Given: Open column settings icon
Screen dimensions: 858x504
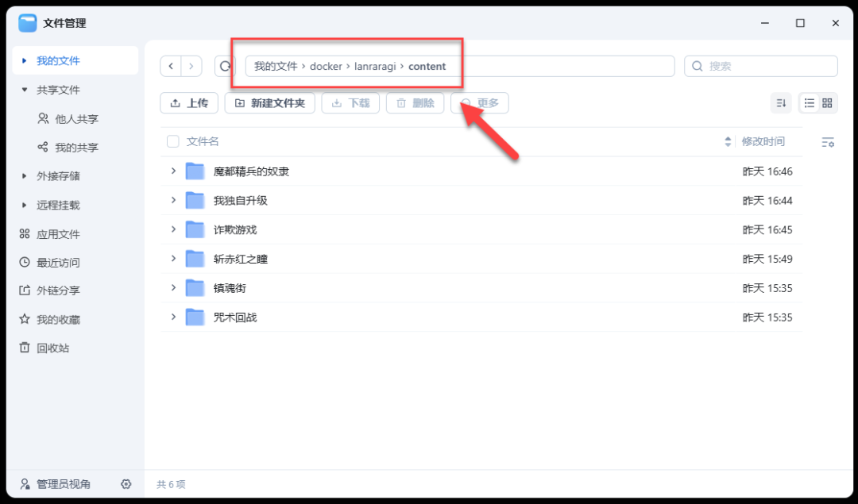Looking at the screenshot, I should 828,142.
